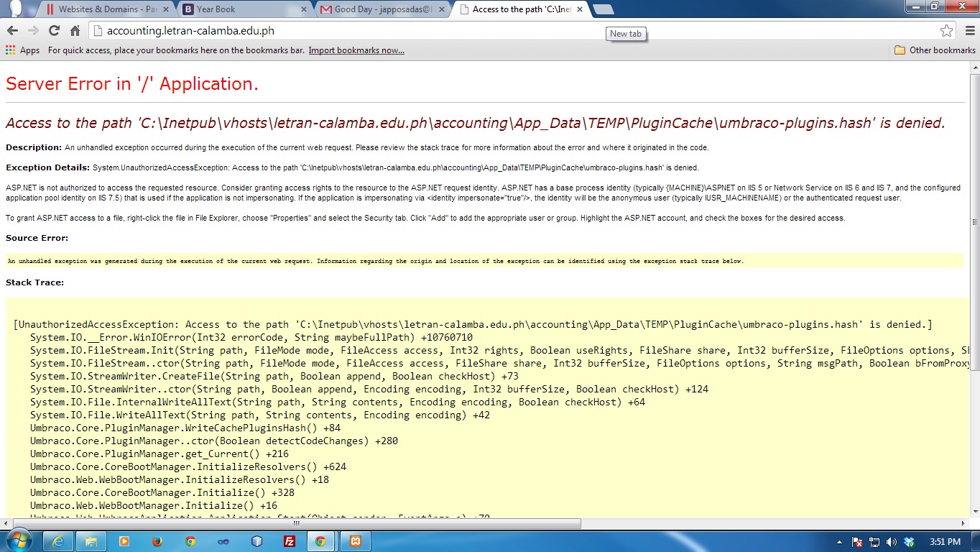980x552 pixels.
Task: Click the 'Description:' label
Action: pyautogui.click(x=34, y=147)
